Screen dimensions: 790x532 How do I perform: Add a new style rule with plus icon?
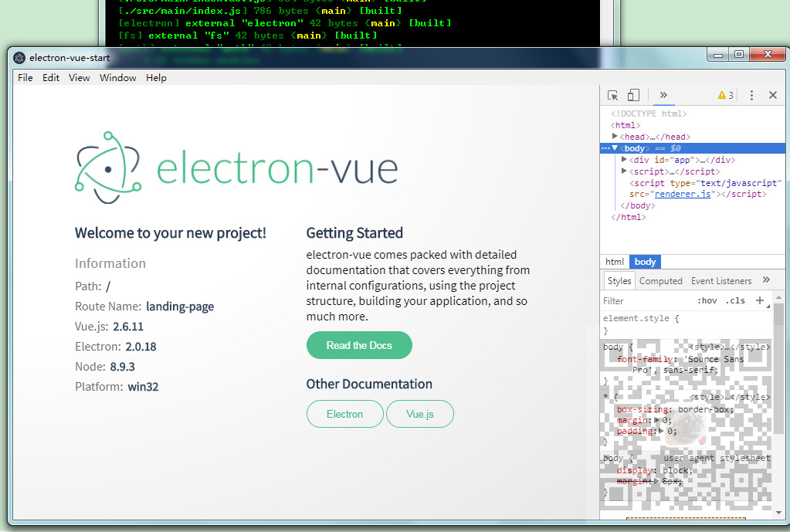coord(760,300)
